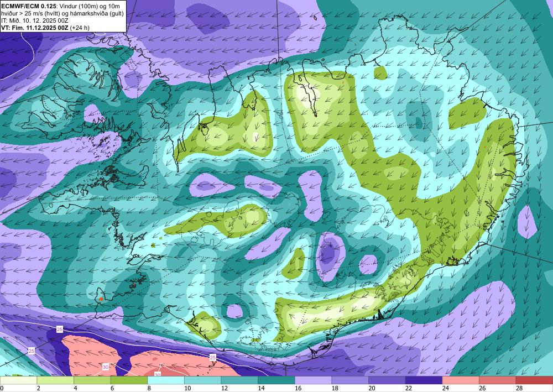This screenshot has height=392, width=553.
Task: Click the legend scale value 18
Action: [x=335, y=388]
